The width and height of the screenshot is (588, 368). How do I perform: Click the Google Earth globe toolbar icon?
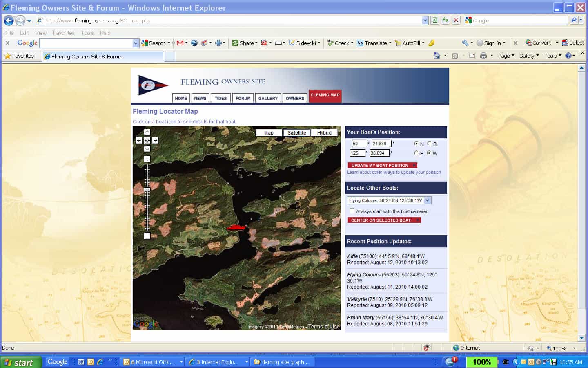(x=194, y=43)
